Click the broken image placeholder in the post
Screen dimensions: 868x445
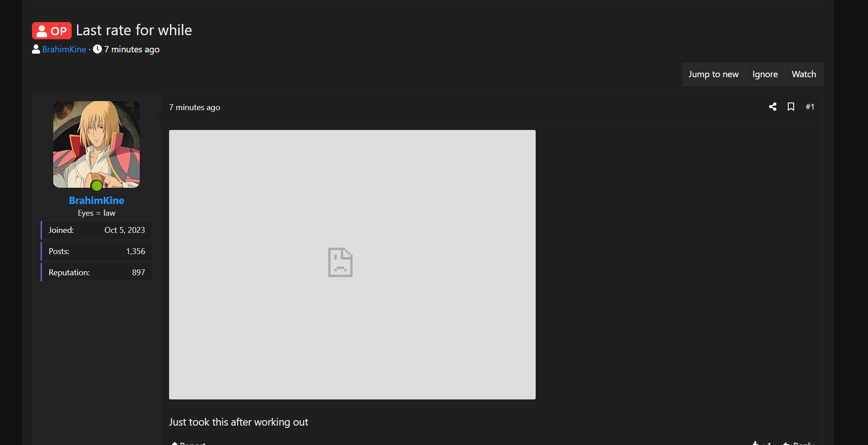point(352,264)
